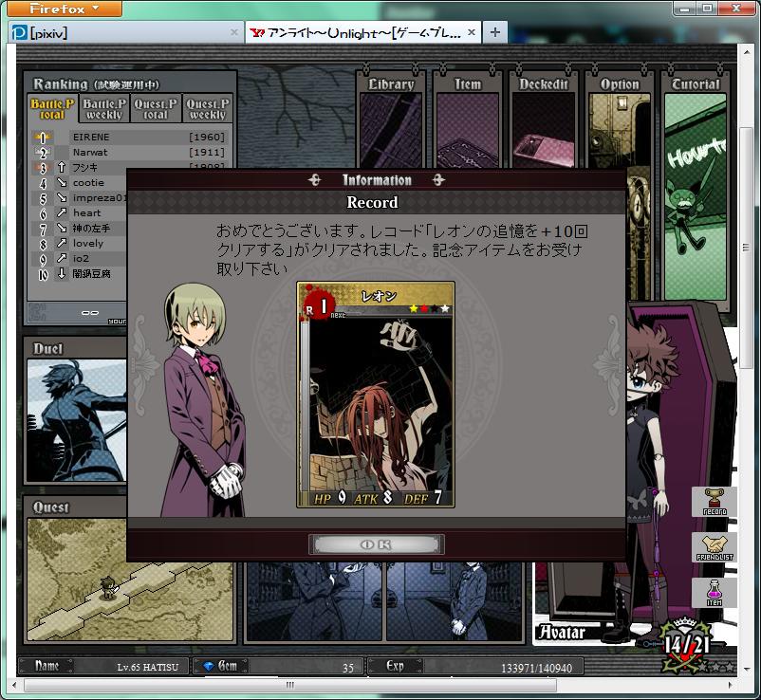Click the Narwat ranking entry

pos(130,153)
